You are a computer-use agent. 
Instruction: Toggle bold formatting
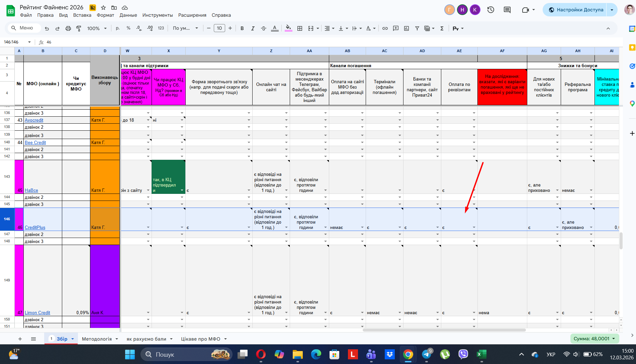pos(242,28)
